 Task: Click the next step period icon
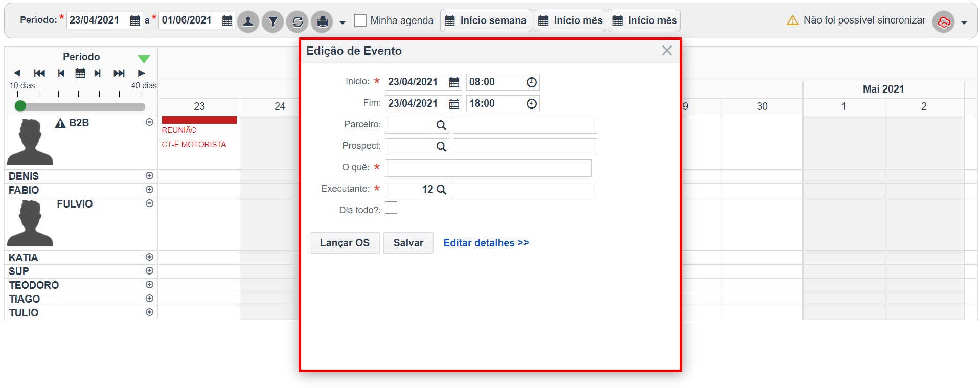click(98, 73)
